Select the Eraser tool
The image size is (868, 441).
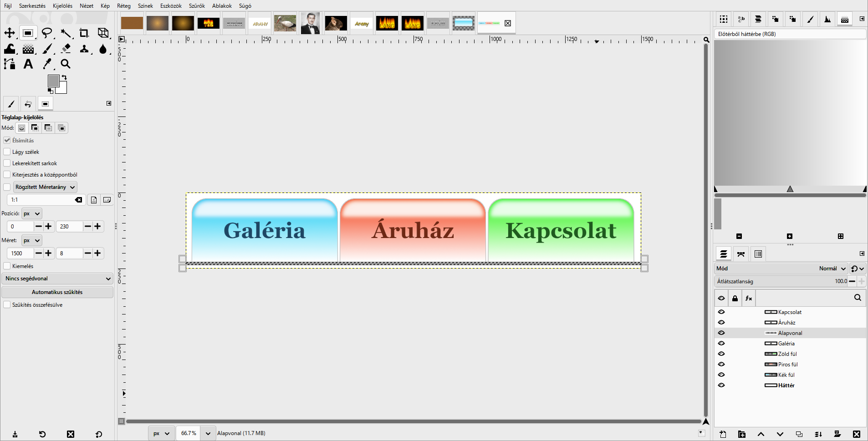click(x=66, y=49)
